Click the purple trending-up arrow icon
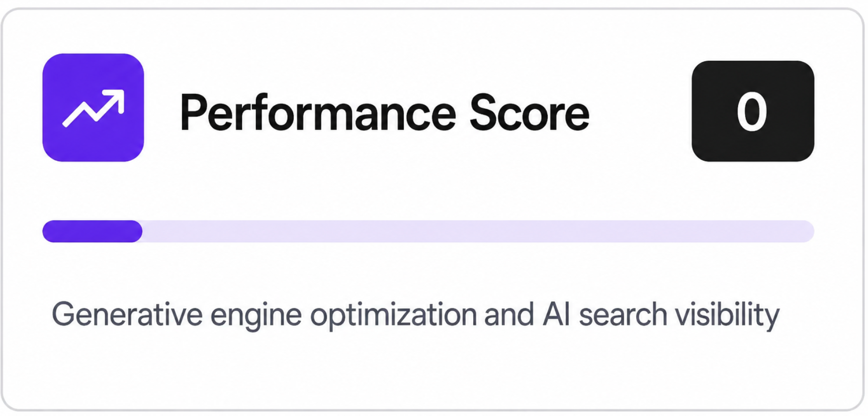The width and height of the screenshot is (868, 416). (93, 108)
